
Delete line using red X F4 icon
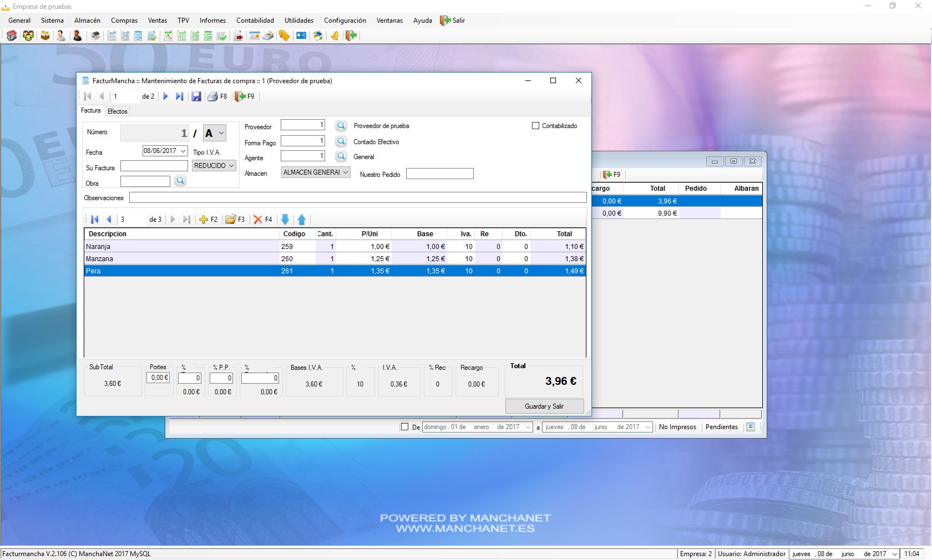pyautogui.click(x=258, y=220)
